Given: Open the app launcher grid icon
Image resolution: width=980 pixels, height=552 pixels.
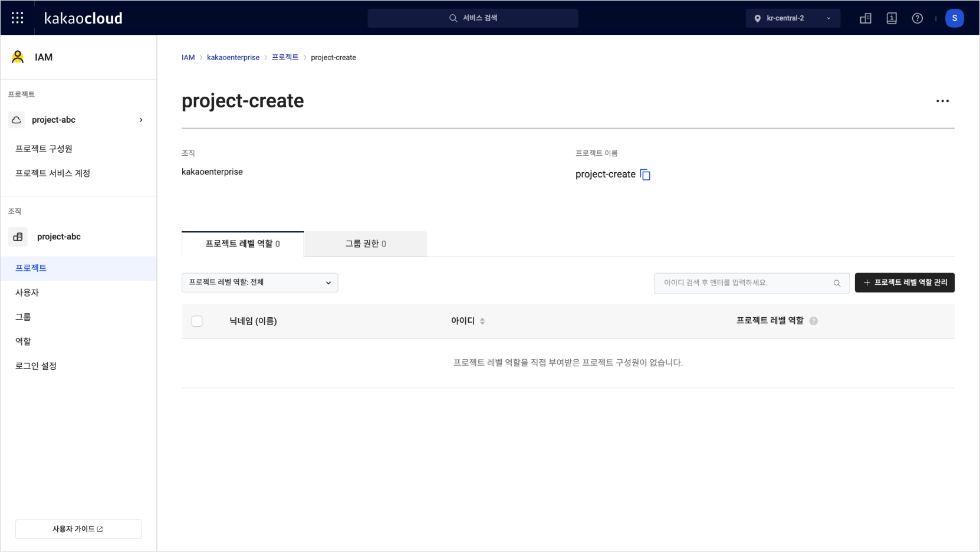Looking at the screenshot, I should click(18, 18).
